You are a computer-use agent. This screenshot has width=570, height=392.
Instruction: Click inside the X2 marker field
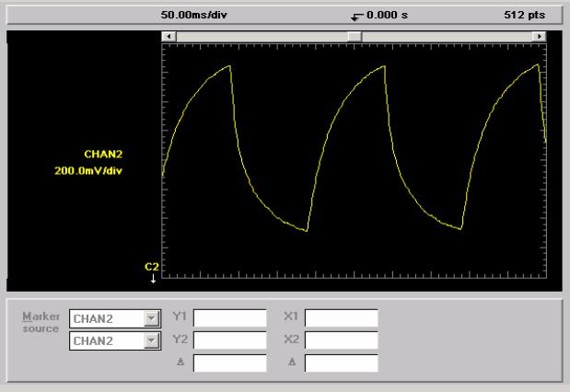342,340
